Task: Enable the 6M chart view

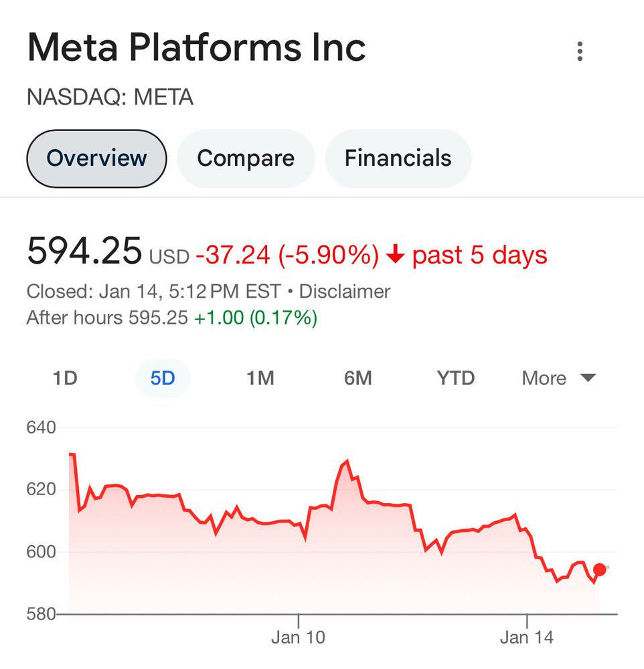Action: tap(358, 378)
